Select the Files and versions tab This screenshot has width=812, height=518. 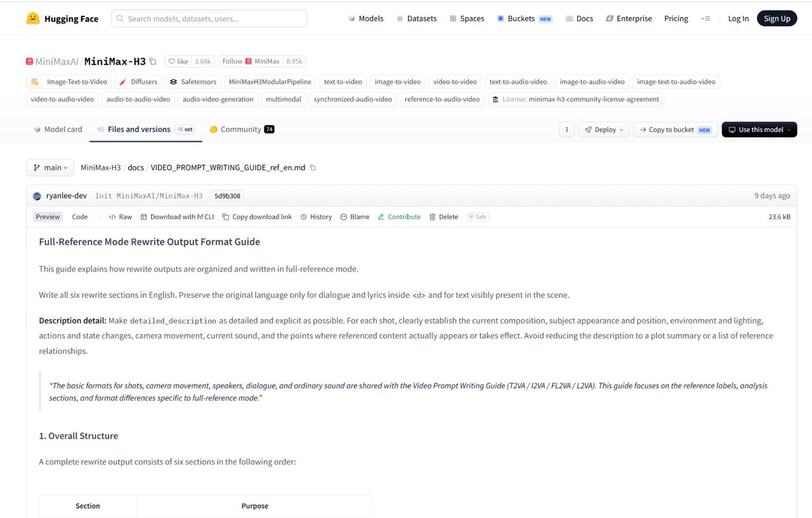click(145, 129)
